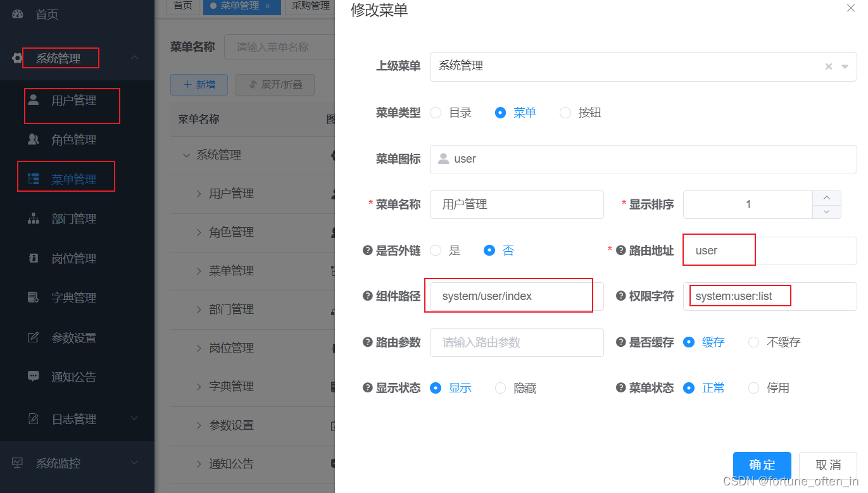Click help icon next to 路由地址
This screenshot has width=868, height=493.
point(620,251)
